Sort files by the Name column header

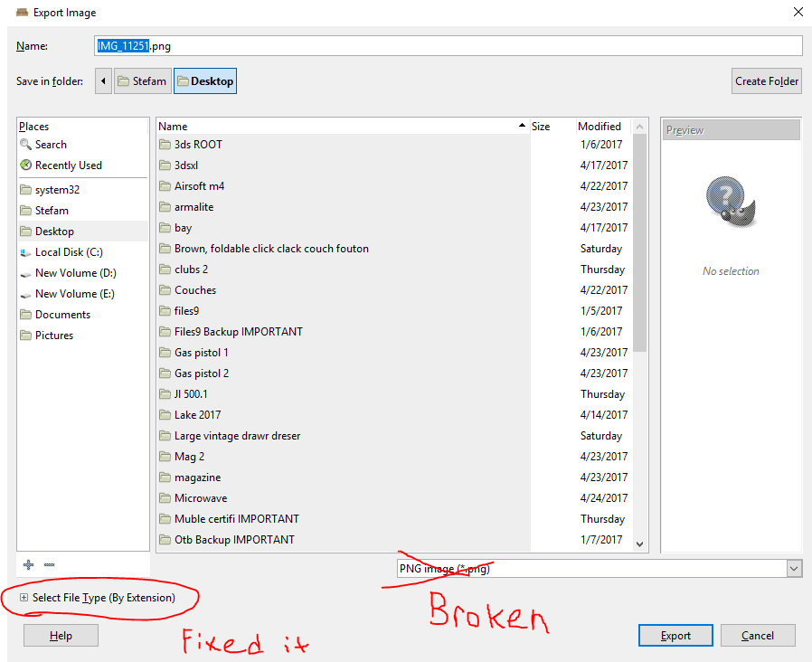point(343,127)
